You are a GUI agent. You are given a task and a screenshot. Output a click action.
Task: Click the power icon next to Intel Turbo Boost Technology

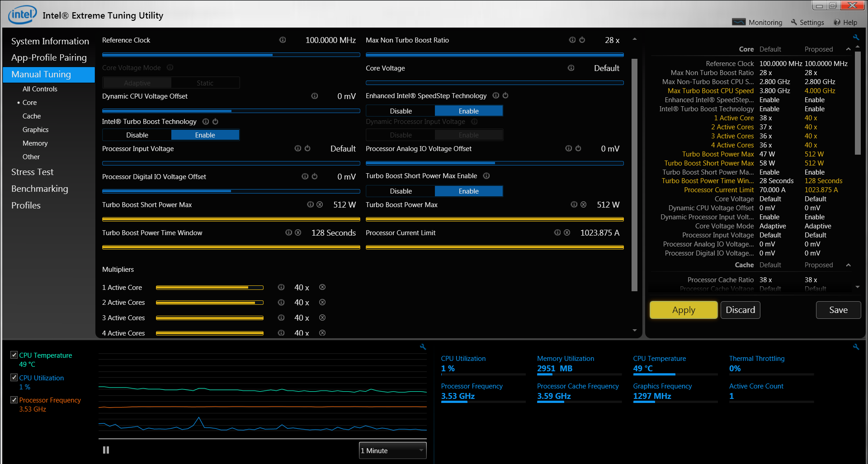point(216,121)
